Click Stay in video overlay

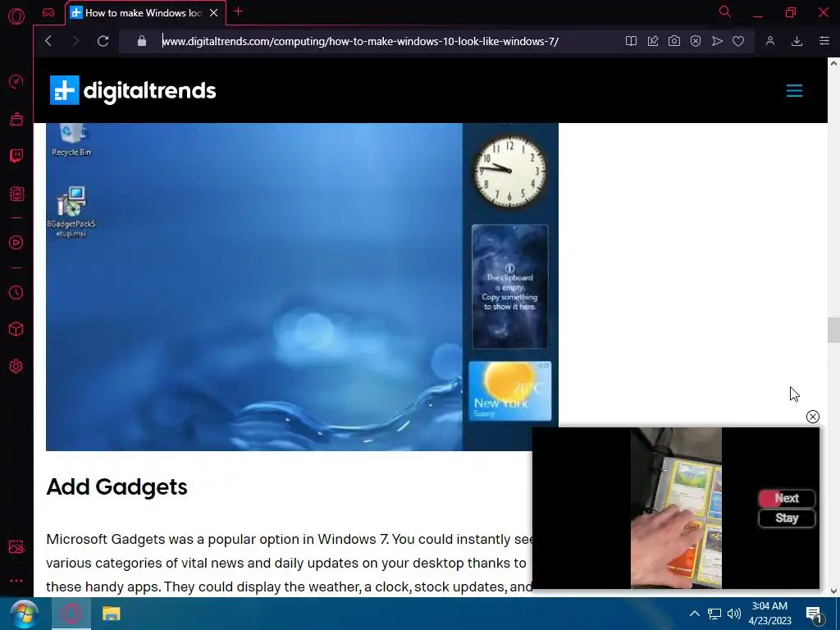click(787, 518)
